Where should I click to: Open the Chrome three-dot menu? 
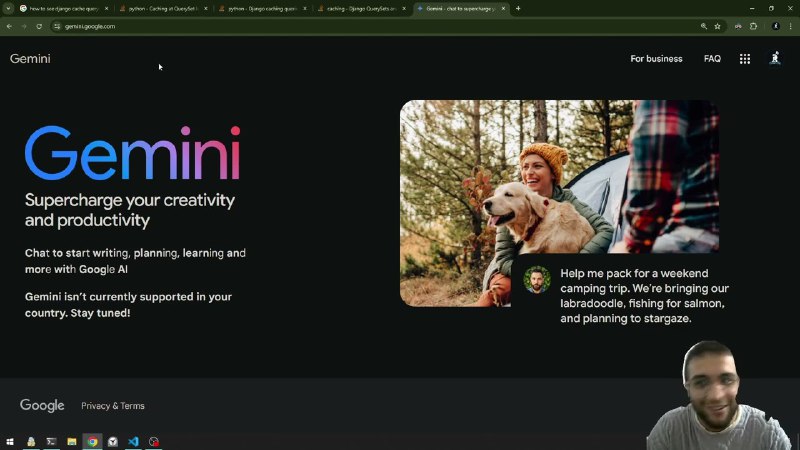pyautogui.click(x=791, y=26)
